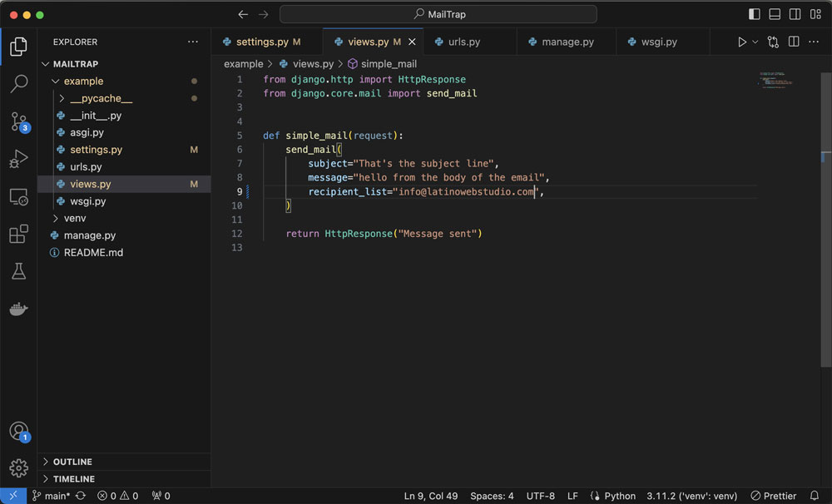Click the MailTrap command center search box

[438, 14]
